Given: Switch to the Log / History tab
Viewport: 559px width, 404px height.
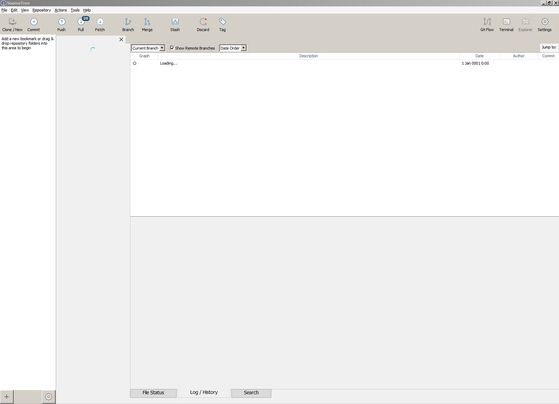Looking at the screenshot, I should pos(204,392).
